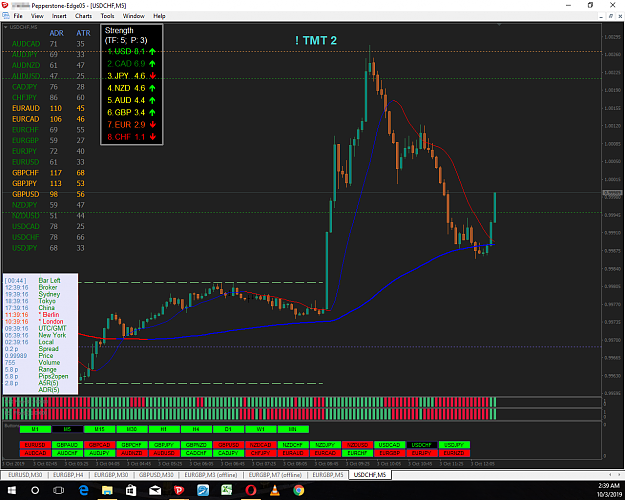Viewport: 625px width, 500px height.
Task: Switch to the EURGBP,H4 chart tab
Action: pyautogui.click(x=68, y=475)
